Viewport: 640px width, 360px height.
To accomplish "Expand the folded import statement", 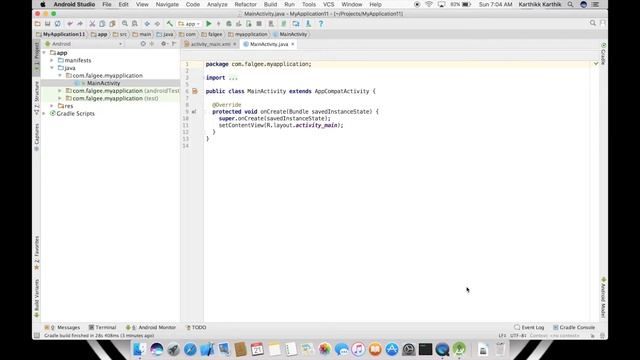I will 233,78.
